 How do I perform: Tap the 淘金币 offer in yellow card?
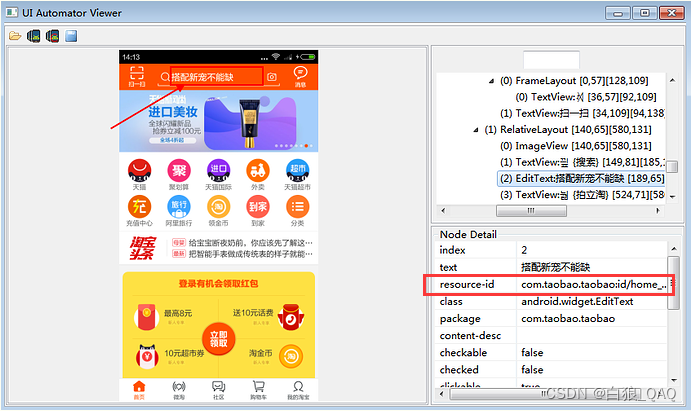click(x=276, y=356)
